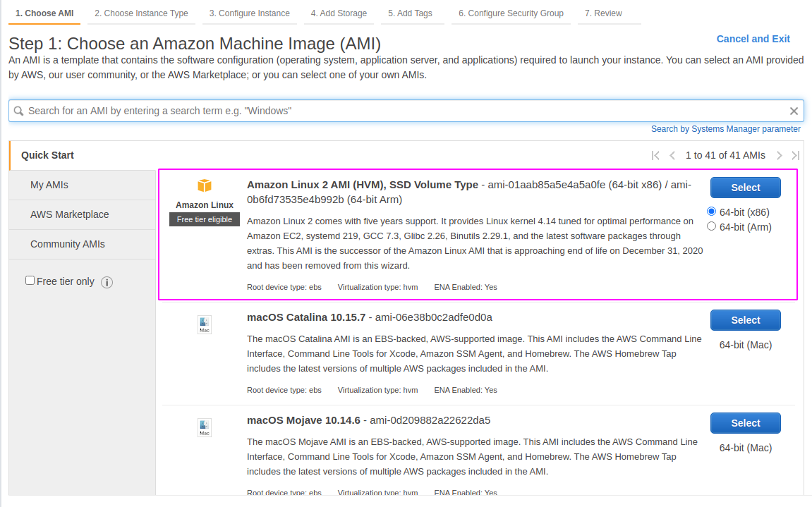This screenshot has width=812, height=507.
Task: Click the macOS Catalina Mac icon
Action: 204,324
